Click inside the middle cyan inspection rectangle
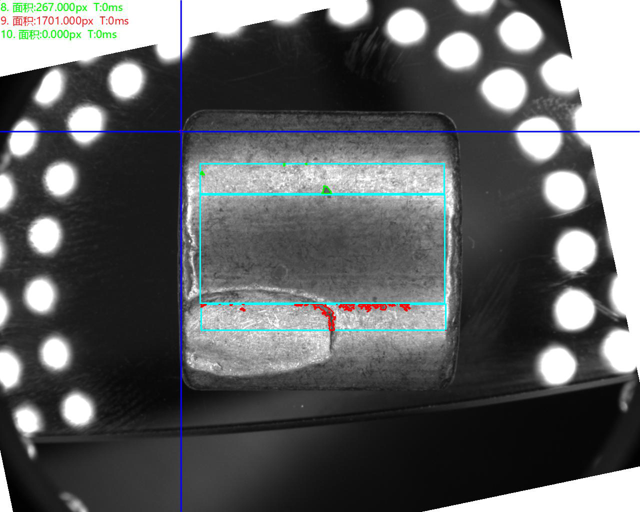 pyautogui.click(x=322, y=247)
